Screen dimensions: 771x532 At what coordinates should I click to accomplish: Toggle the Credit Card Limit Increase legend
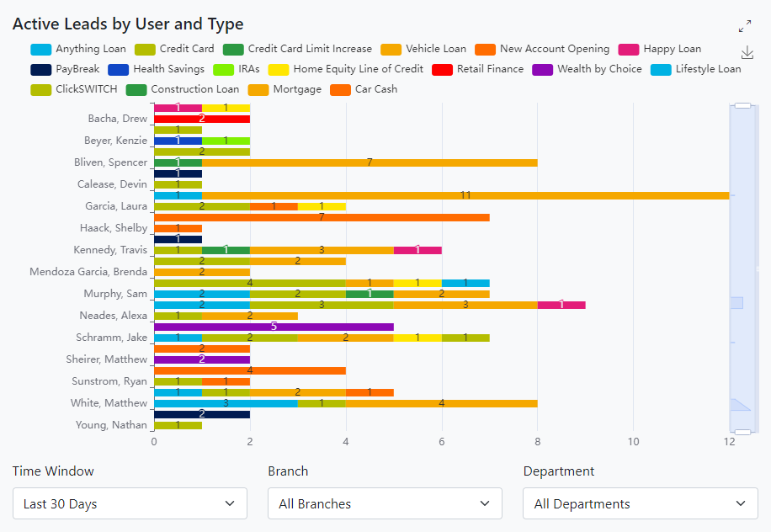(x=233, y=49)
